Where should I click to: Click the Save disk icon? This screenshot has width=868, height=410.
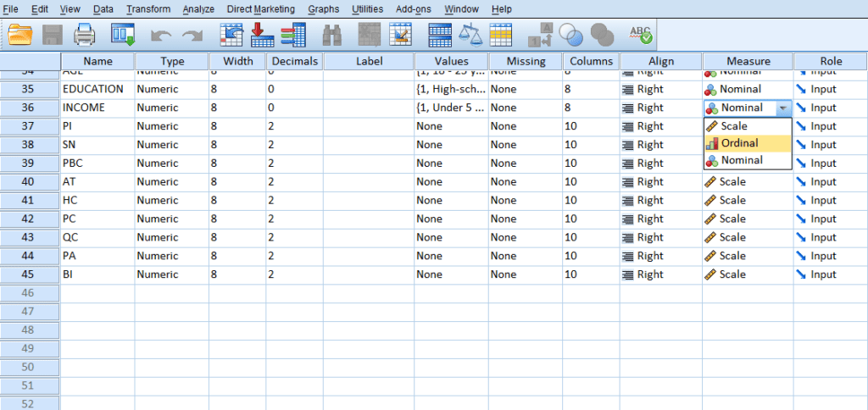point(53,35)
